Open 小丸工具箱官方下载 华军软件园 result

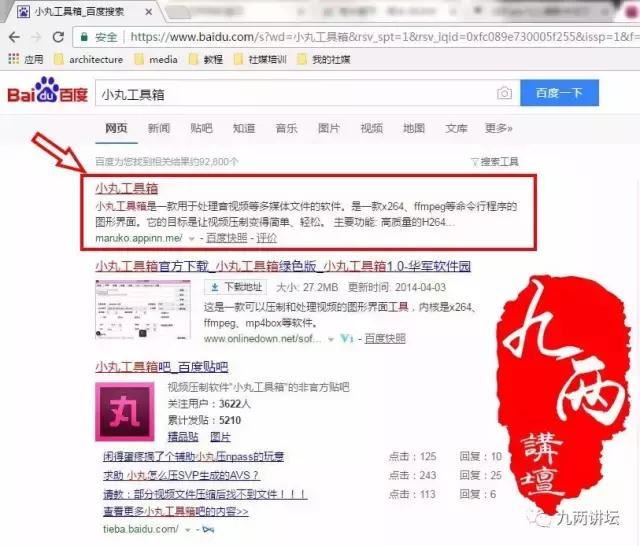tap(283, 266)
